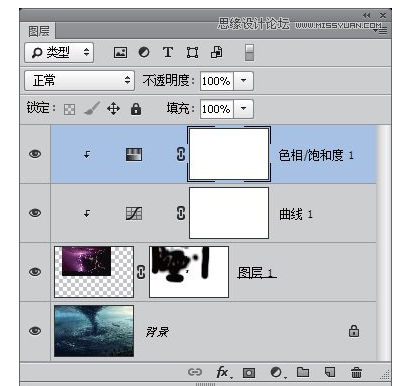Click the curves adjustment icon

134,213
